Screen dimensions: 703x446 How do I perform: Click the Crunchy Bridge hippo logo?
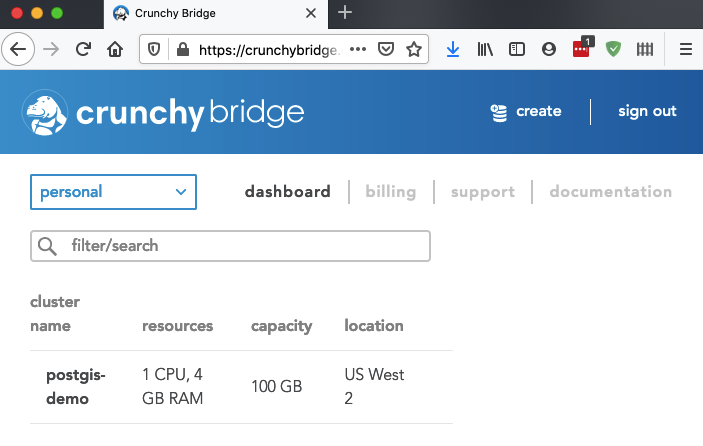pos(45,112)
